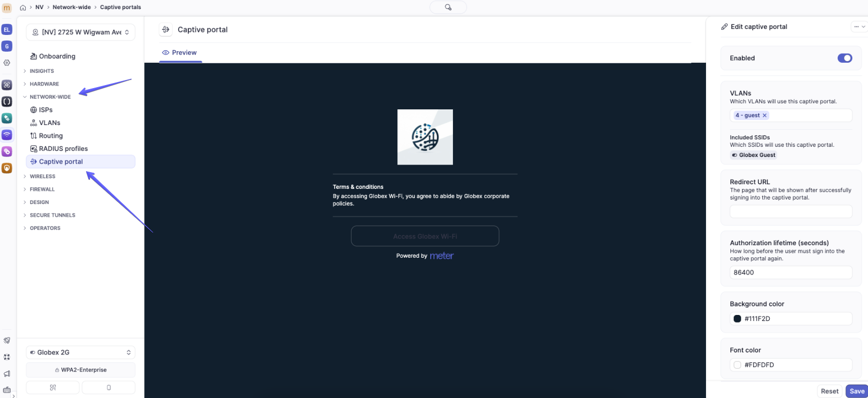Select Captive portal in the sidebar

tap(80, 162)
